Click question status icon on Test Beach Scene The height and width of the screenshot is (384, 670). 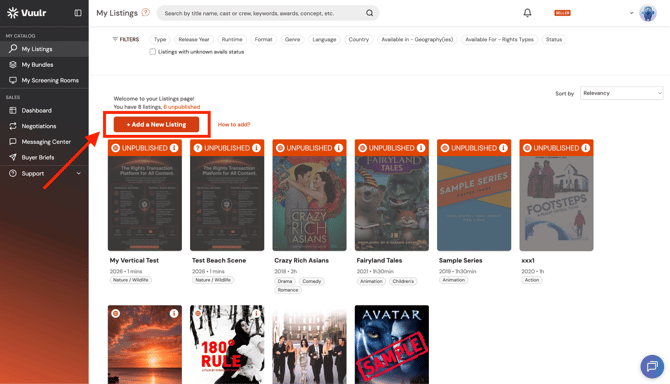point(198,148)
